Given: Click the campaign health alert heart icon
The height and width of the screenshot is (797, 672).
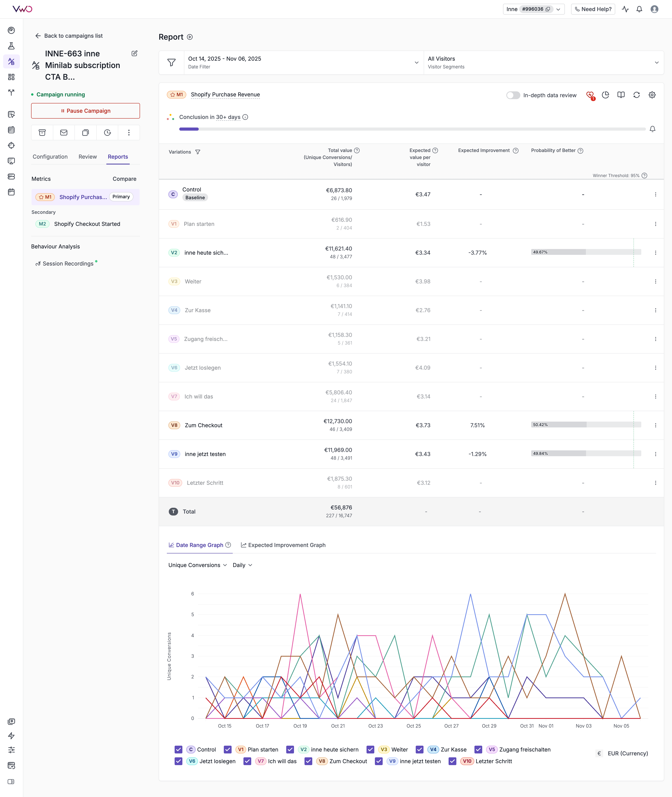Looking at the screenshot, I should (590, 95).
